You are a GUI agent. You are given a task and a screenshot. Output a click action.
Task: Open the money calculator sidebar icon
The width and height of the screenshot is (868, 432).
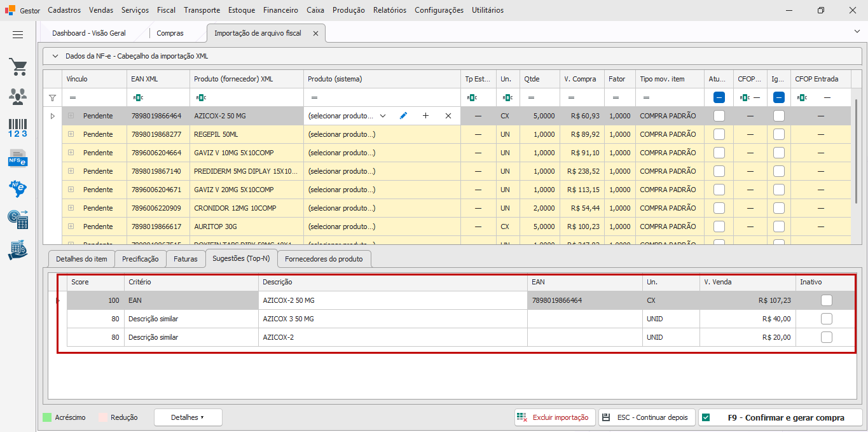coord(18,219)
